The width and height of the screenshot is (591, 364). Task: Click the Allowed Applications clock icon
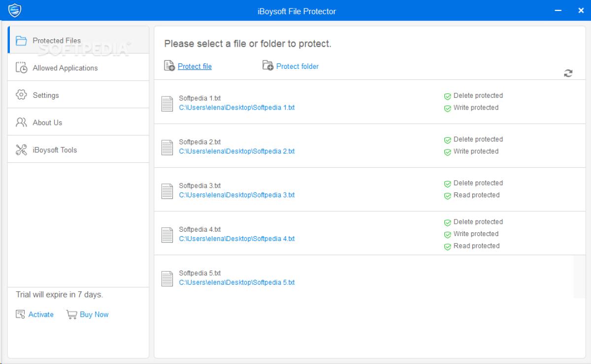tap(21, 67)
